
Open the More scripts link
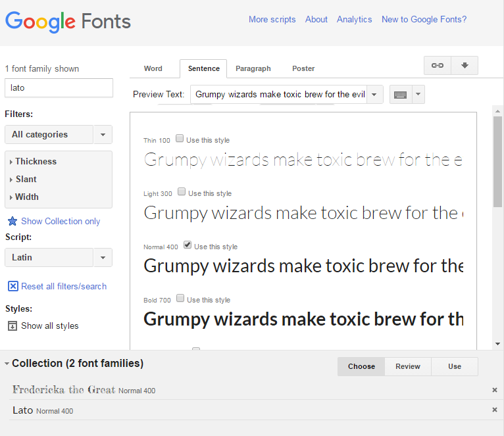[x=272, y=20]
